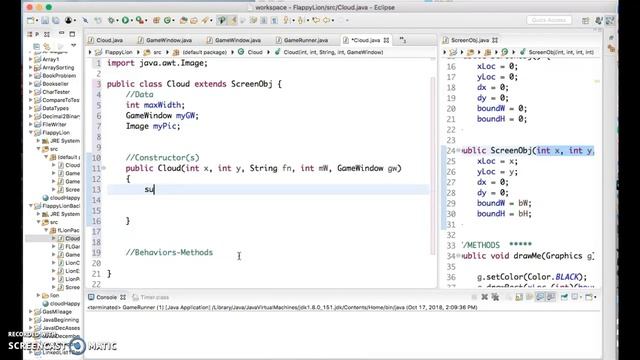Click the Search flashlight toolbar icon
The width and height of the screenshot is (640, 360).
pos(204,20)
